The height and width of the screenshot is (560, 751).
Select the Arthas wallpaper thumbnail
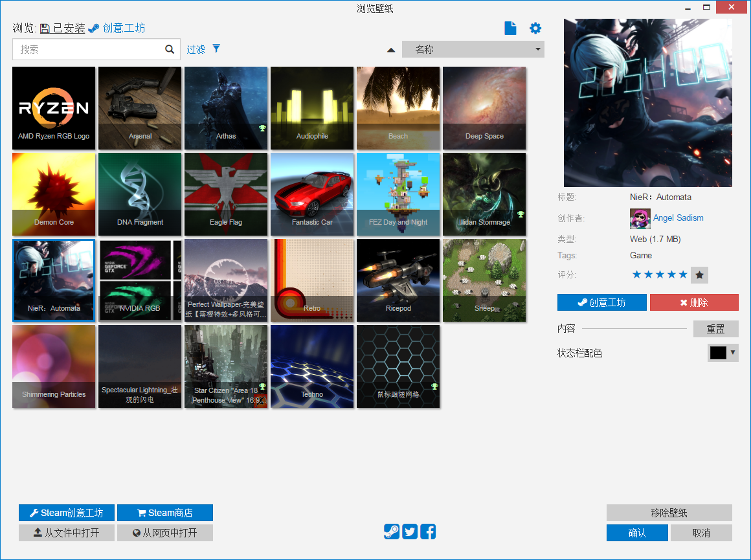point(226,108)
